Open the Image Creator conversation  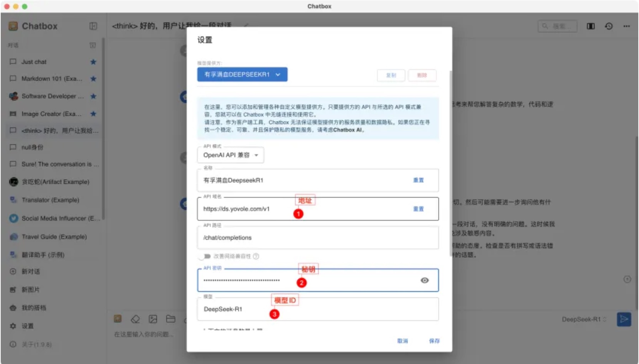coord(53,114)
